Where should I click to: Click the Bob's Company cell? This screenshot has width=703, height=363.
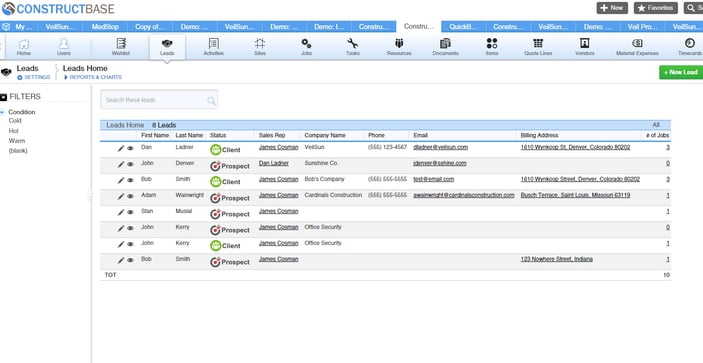pyautogui.click(x=325, y=179)
